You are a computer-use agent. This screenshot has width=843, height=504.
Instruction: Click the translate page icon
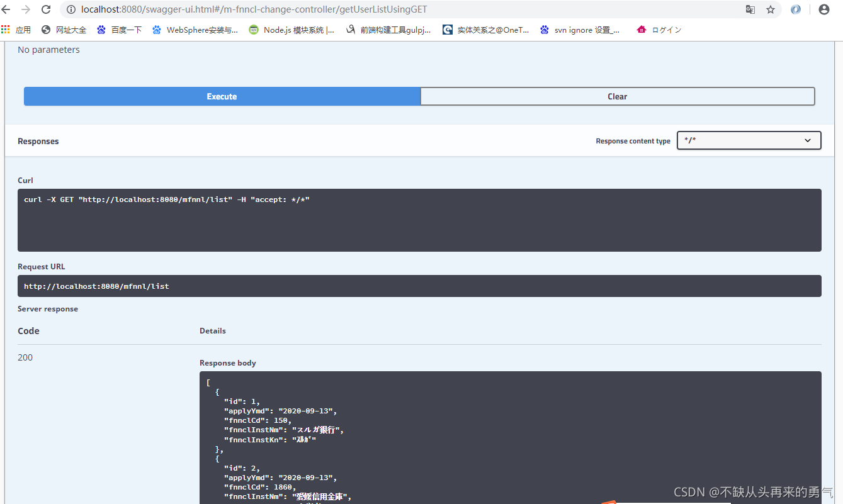(x=750, y=9)
